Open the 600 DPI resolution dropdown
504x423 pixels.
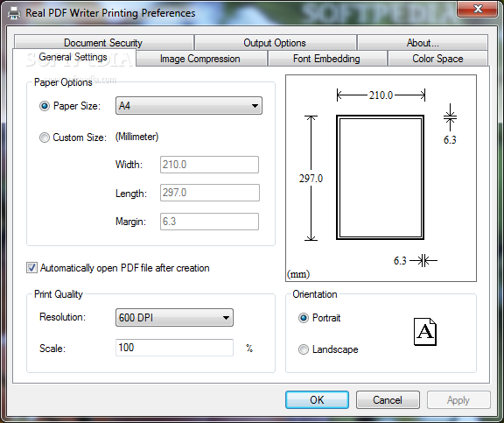coord(174,318)
